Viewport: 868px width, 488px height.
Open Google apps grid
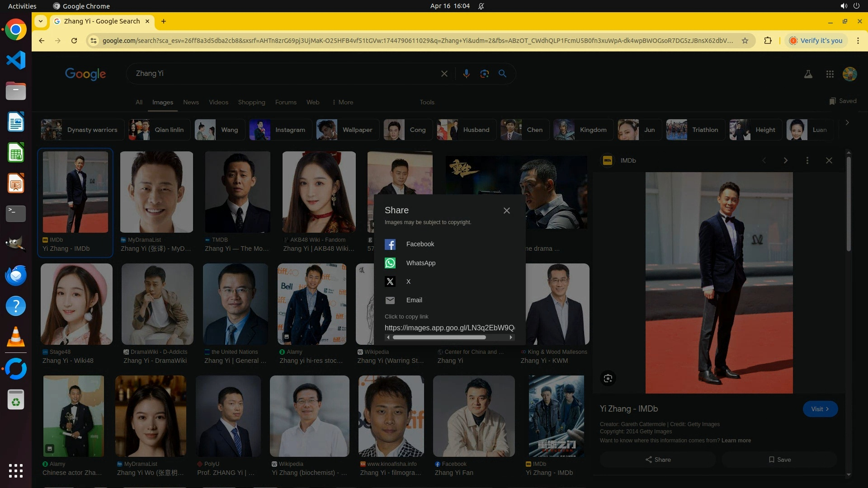coord(830,74)
